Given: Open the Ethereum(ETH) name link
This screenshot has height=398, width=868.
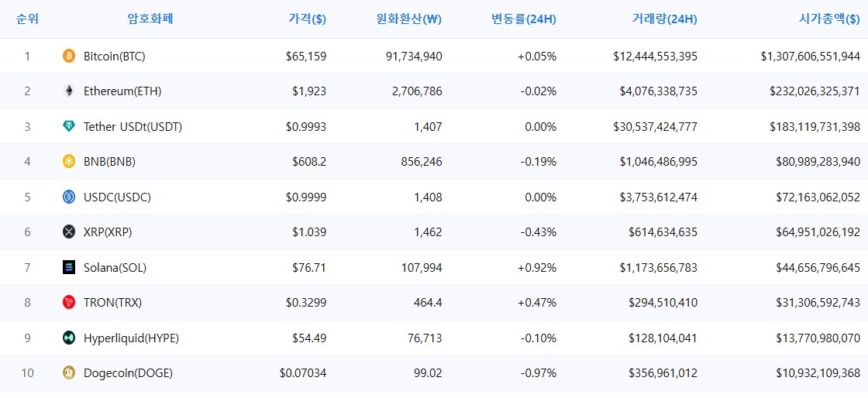Looking at the screenshot, I should [x=122, y=91].
